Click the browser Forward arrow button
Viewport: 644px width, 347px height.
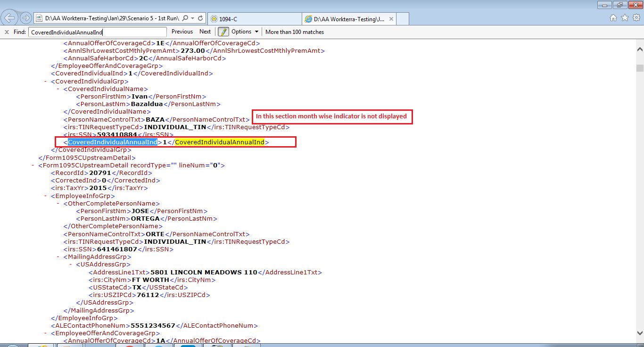click(26, 18)
